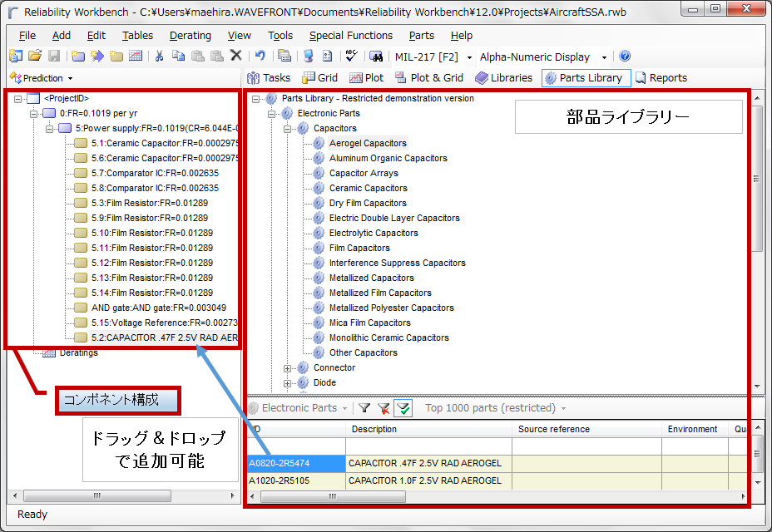Open the Alpha-Numeric Display dropdown
Screen dimensions: 772x532
[x=604, y=57]
